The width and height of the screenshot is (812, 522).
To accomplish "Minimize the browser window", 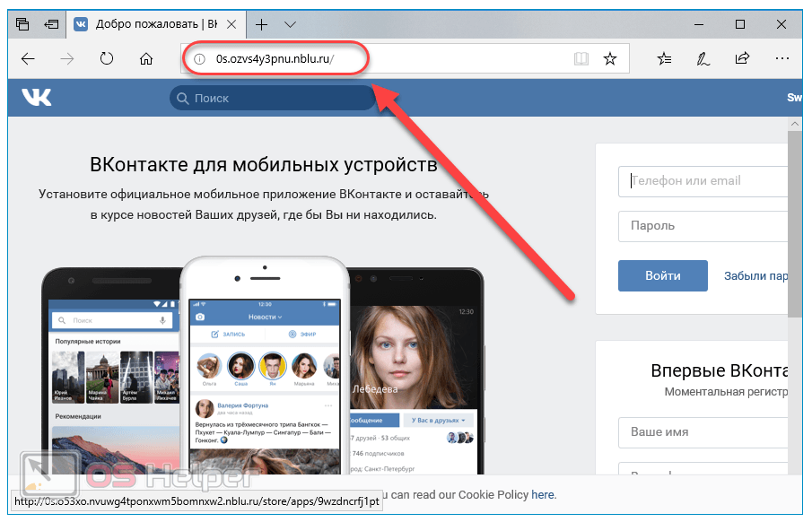I will (699, 24).
